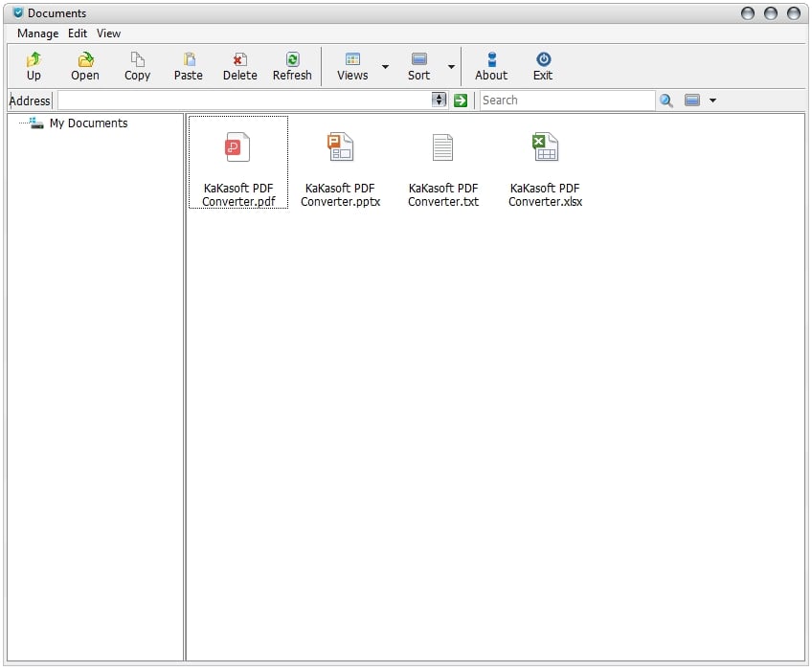
Task: Click the KaKasoft PDF Converter.pdf filename text
Action: click(238, 194)
